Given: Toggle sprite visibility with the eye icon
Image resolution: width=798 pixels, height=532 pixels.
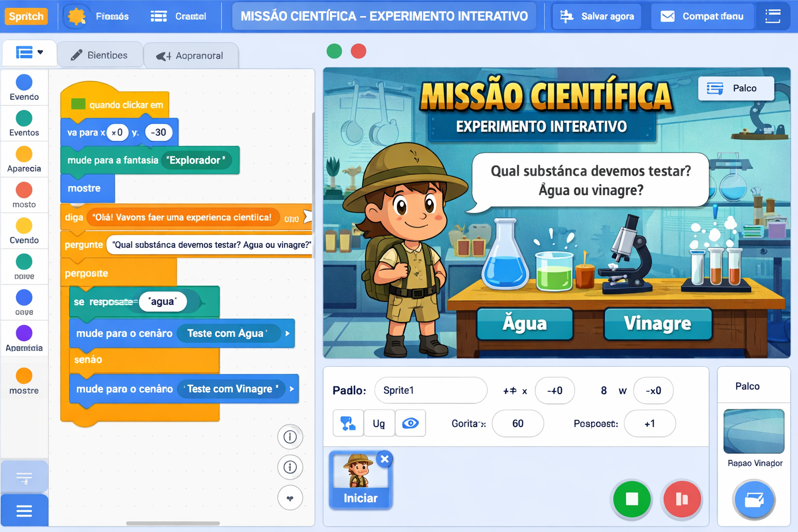Looking at the screenshot, I should [410, 423].
